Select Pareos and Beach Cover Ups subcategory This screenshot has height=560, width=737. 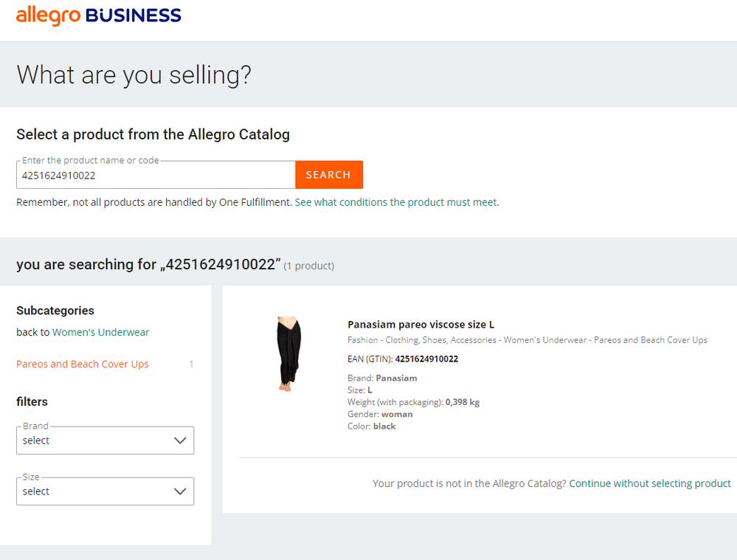pos(83,364)
